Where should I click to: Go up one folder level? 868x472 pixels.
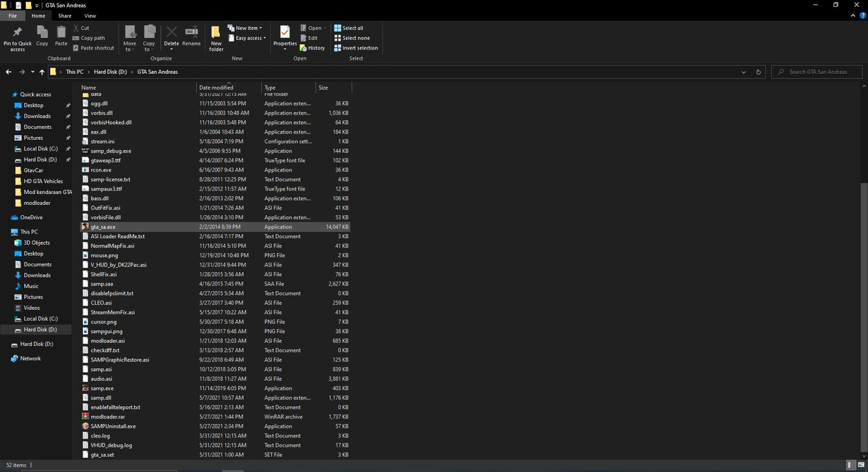pos(42,72)
